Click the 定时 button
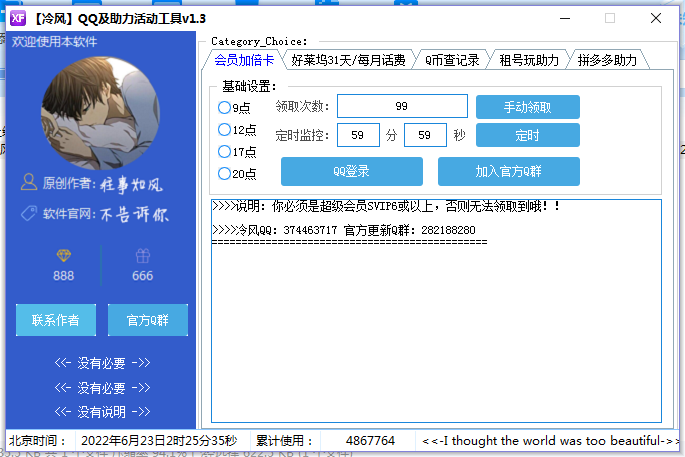 [528, 135]
